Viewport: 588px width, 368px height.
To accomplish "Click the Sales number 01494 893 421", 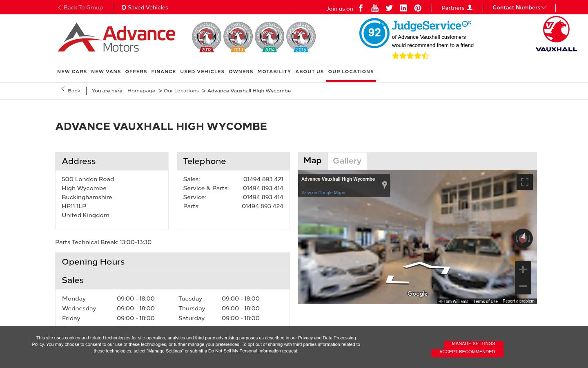I will (x=263, y=179).
